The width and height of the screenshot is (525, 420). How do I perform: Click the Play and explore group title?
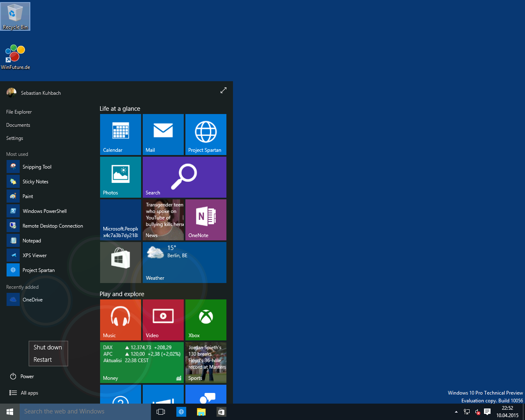[x=122, y=294]
